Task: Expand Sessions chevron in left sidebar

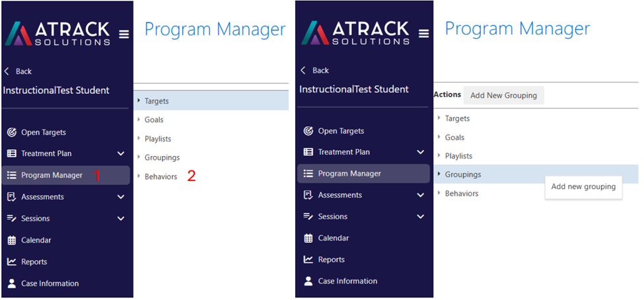Action: click(121, 219)
